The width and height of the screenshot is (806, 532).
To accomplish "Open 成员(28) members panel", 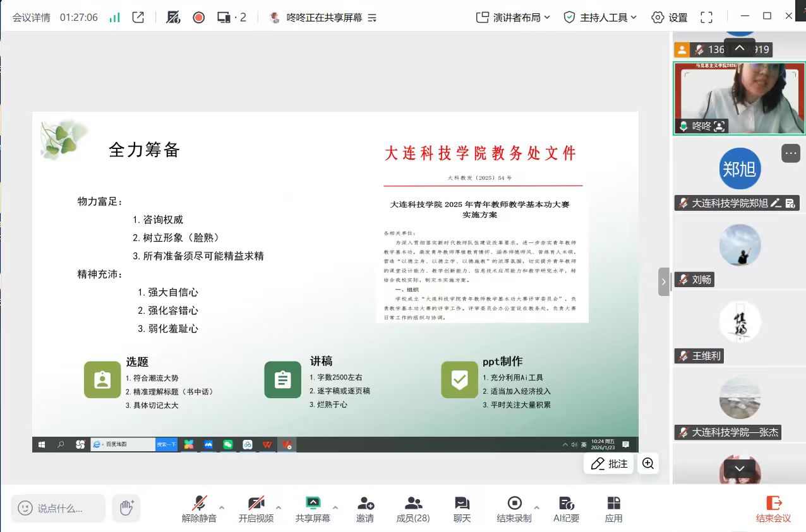I will [413, 509].
